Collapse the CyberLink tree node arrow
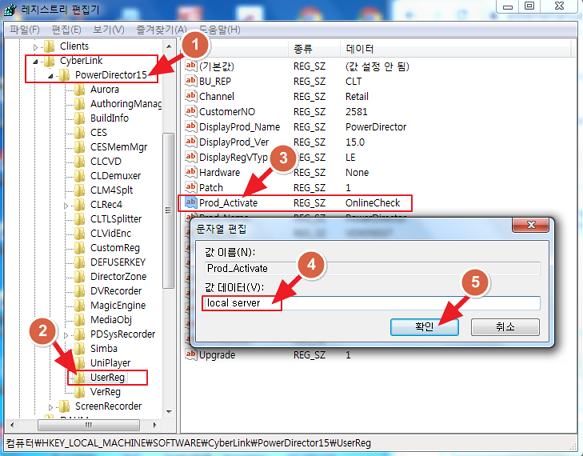This screenshot has width=583, height=456. click(36, 61)
